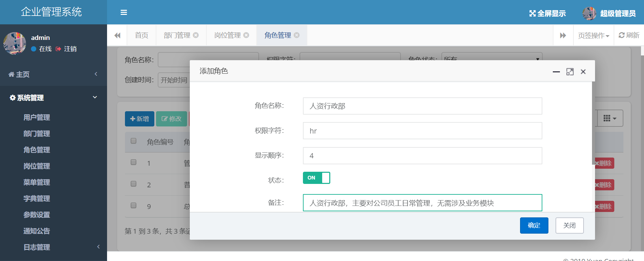Check the checkbox for role row 2
Viewport: 644px width, 261px height.
(133, 184)
